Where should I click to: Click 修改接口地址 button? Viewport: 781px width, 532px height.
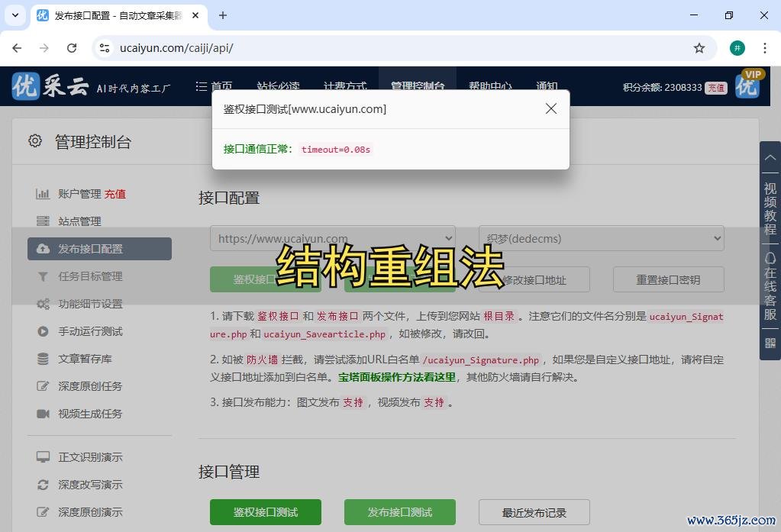click(x=534, y=280)
